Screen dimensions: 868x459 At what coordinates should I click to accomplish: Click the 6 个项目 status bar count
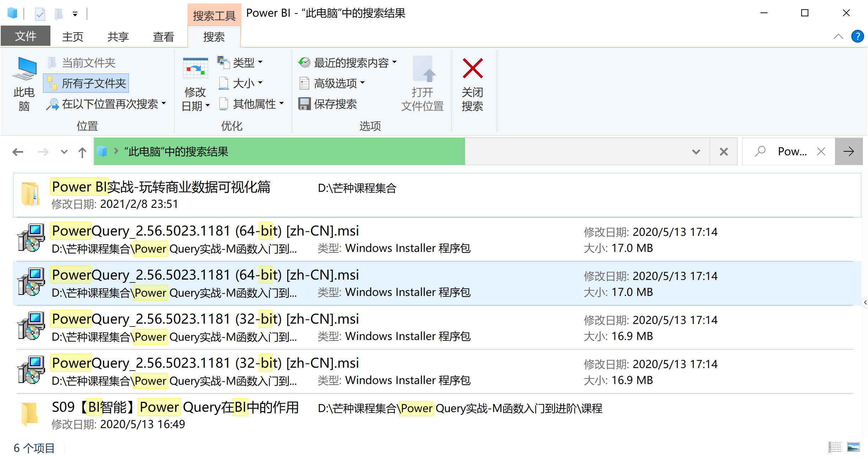pyautogui.click(x=34, y=448)
